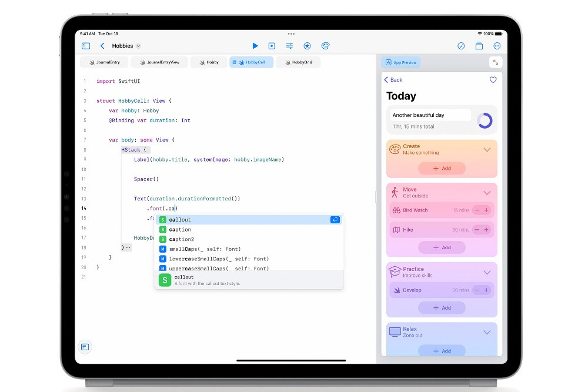Open the color palette icon
The height and width of the screenshot is (392, 588).
point(325,46)
